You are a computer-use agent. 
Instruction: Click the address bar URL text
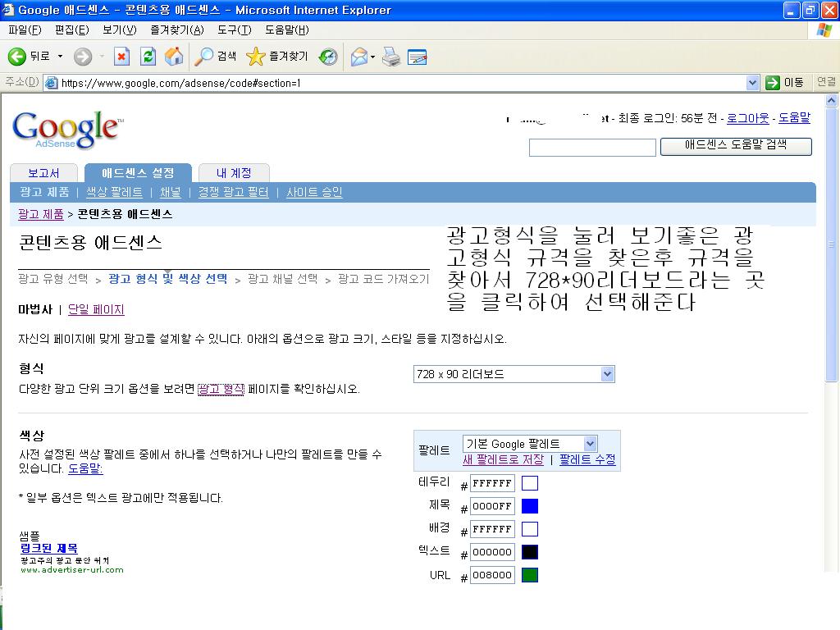[180, 83]
